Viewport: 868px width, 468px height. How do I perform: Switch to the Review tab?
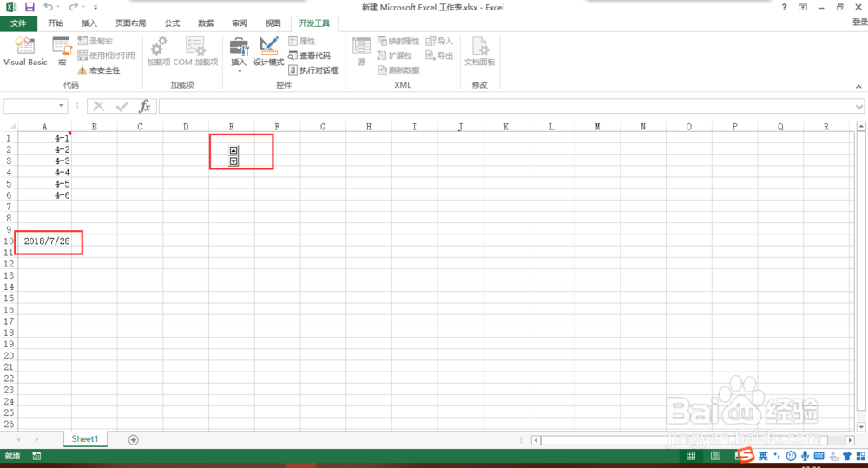[240, 23]
